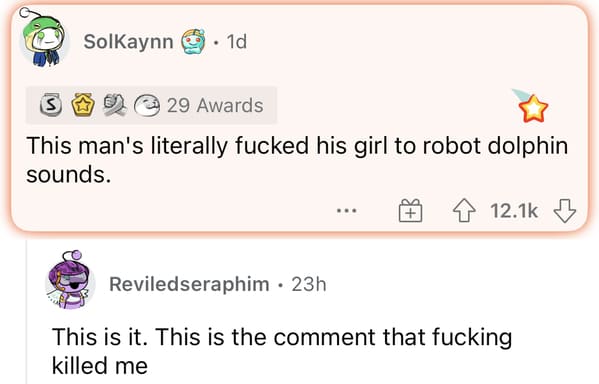Screen dimensions: 599x384
Task: Click the Silver award badge
Action: pyautogui.click(x=51, y=106)
